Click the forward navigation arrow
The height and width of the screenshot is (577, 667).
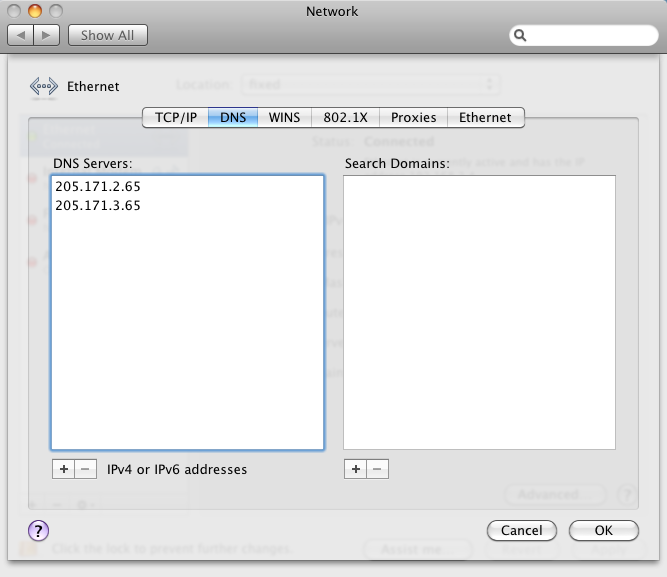pos(47,35)
